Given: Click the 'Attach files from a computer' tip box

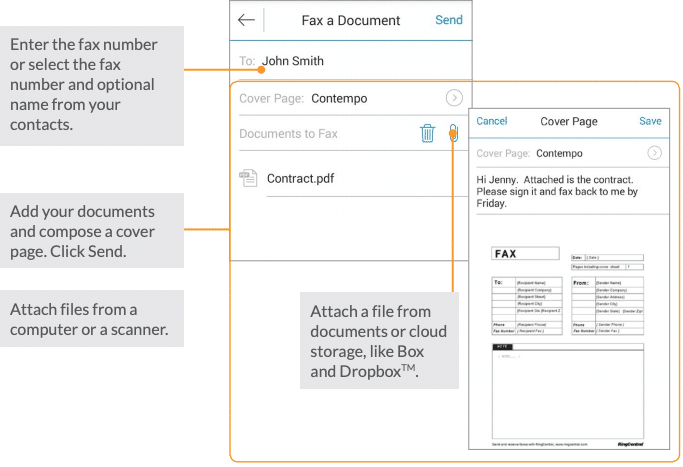Looking at the screenshot, I should coord(92,319).
